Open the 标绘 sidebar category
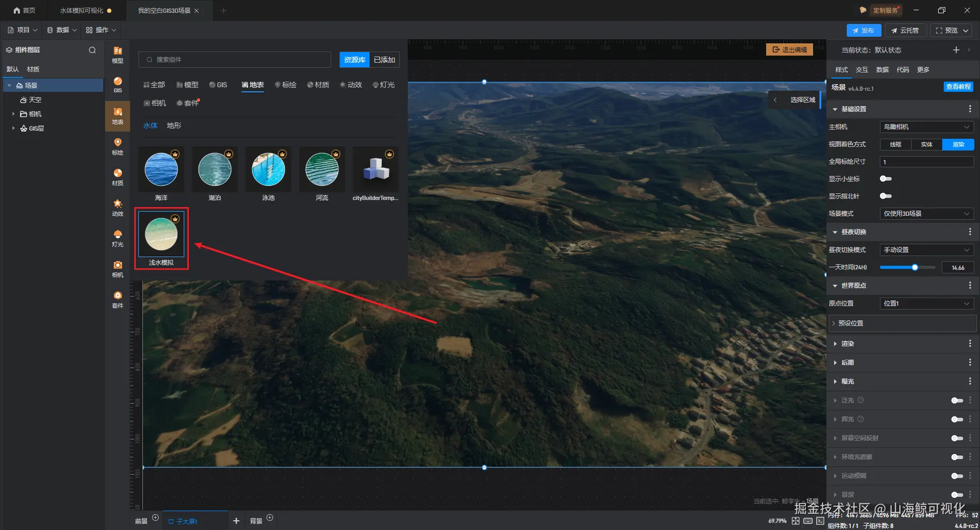980x530 pixels. point(117,146)
